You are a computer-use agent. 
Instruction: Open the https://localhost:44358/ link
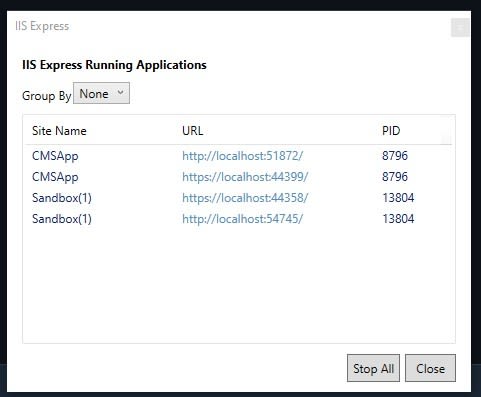click(245, 198)
